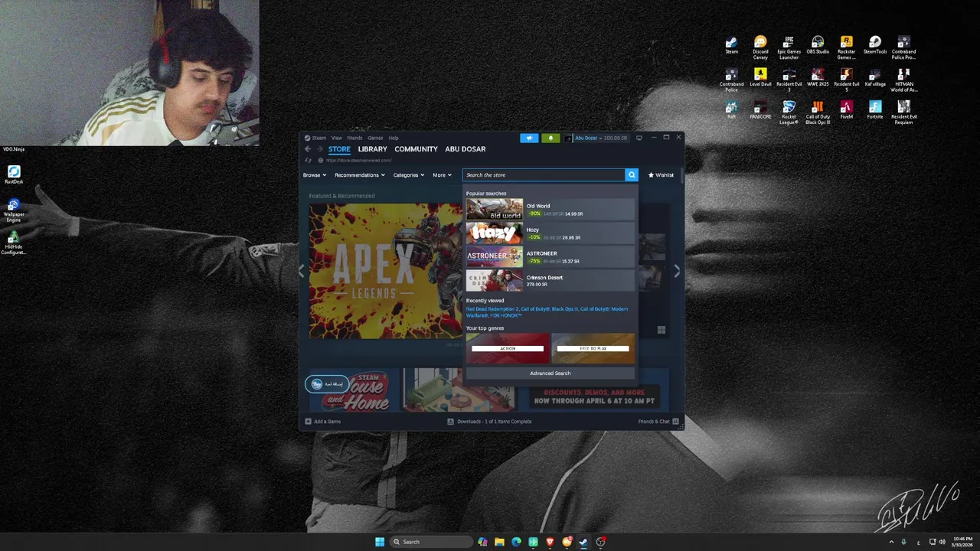Open the SteamTools desktop shortcut

pos(875,45)
